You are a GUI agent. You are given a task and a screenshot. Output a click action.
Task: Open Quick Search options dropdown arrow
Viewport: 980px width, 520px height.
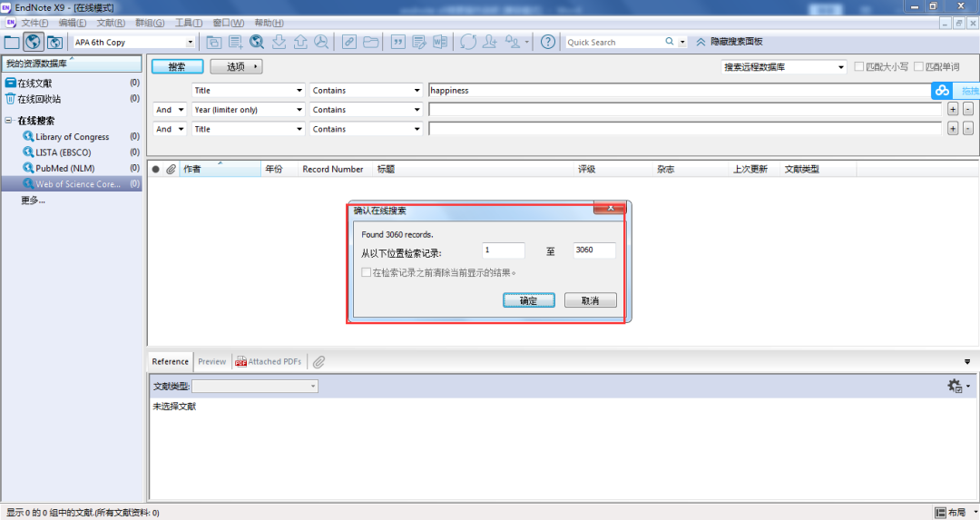click(x=681, y=42)
